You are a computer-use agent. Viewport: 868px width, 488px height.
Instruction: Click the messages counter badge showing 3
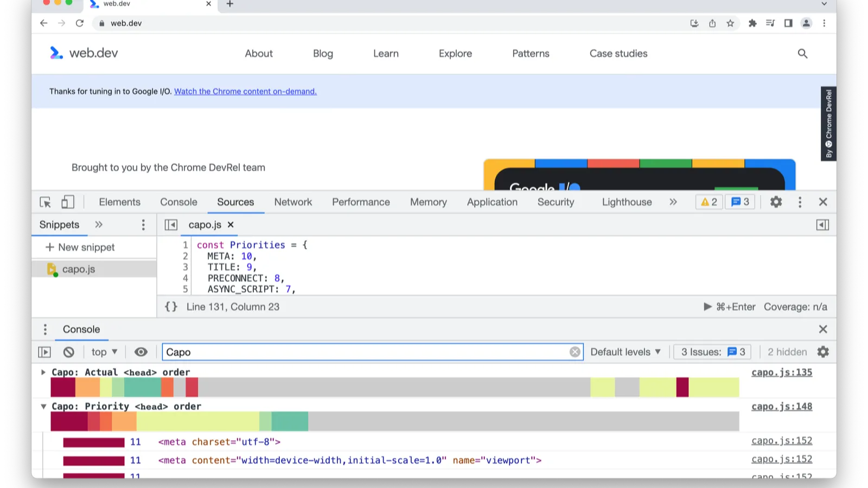pyautogui.click(x=741, y=202)
